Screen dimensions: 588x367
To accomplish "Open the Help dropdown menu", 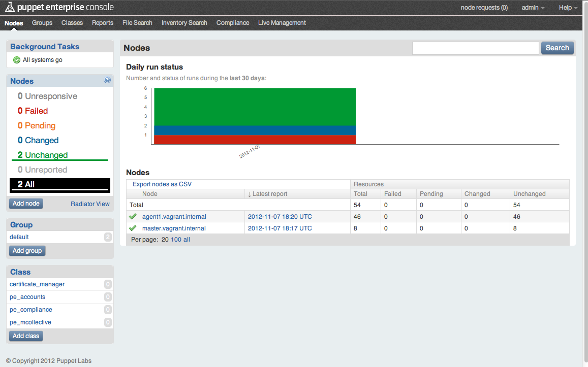I will click(568, 8).
